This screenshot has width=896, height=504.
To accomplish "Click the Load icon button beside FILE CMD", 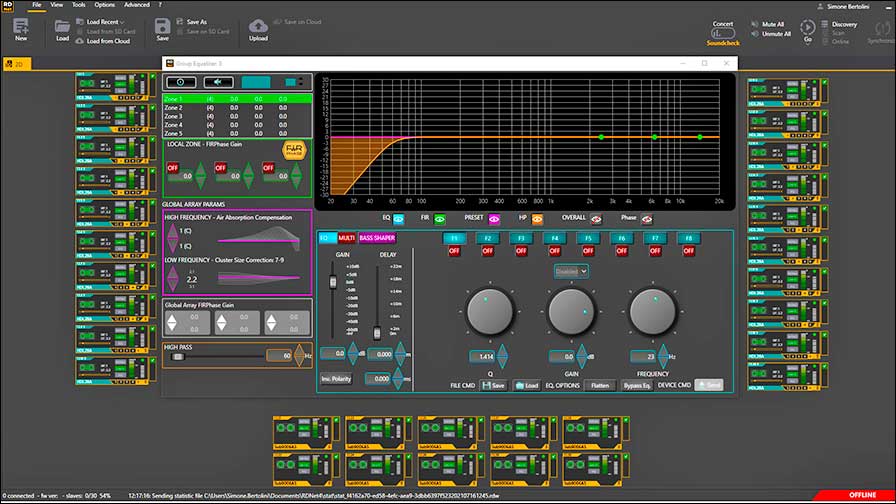I will point(526,386).
